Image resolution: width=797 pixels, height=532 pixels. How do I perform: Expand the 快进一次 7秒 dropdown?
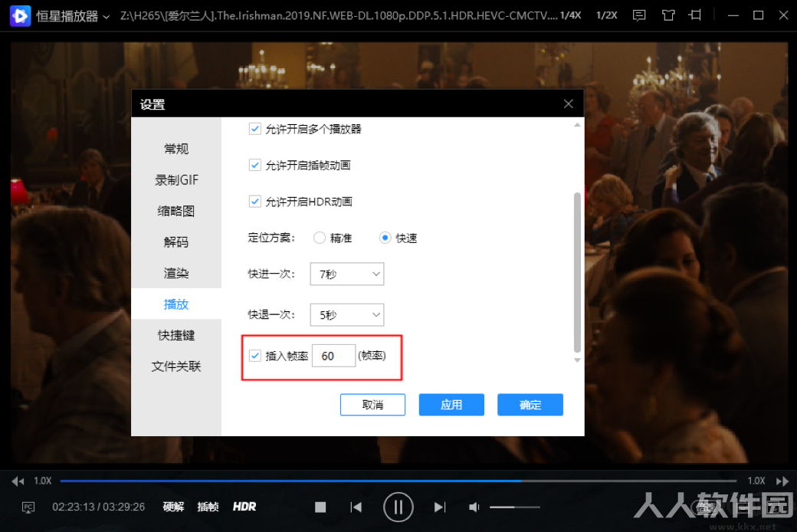point(347,274)
